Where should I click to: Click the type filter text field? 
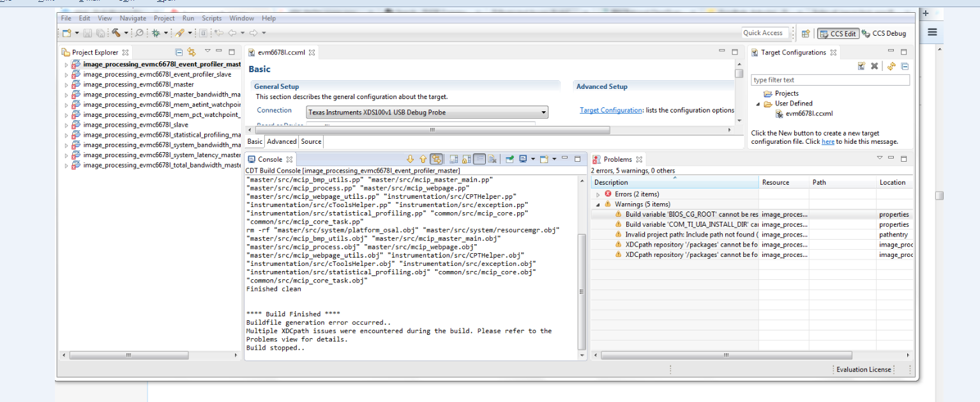pos(830,80)
